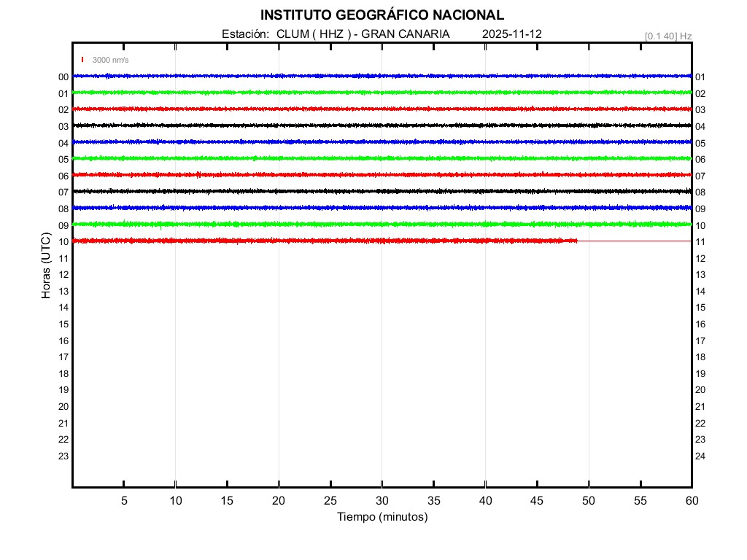Click the Horas (UTC) axis label
Viewport: 747px width, 560px height.
tap(46, 266)
